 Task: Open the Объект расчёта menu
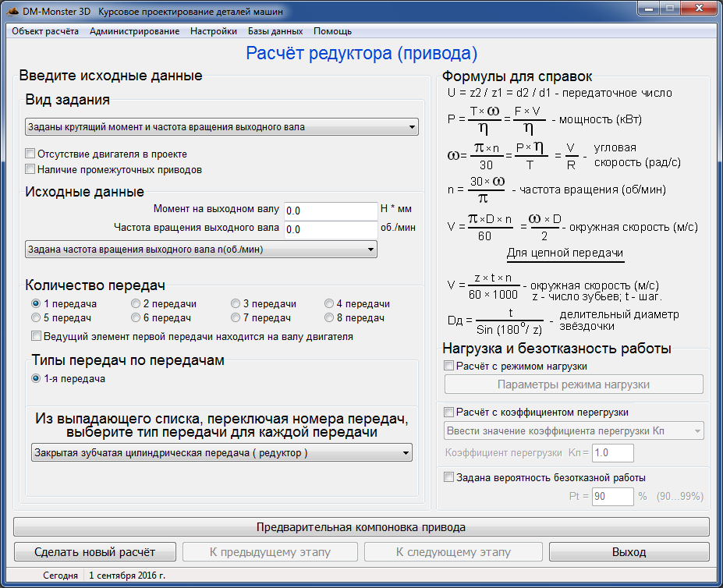click(45, 31)
